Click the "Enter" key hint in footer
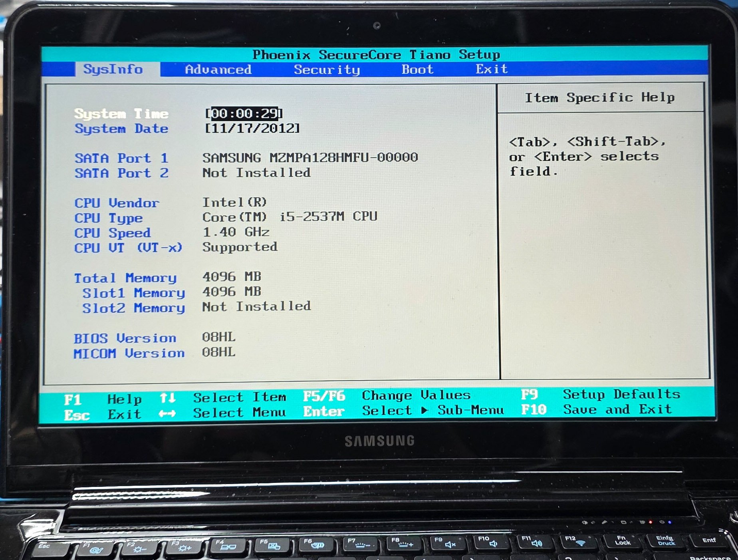 pyautogui.click(x=324, y=411)
